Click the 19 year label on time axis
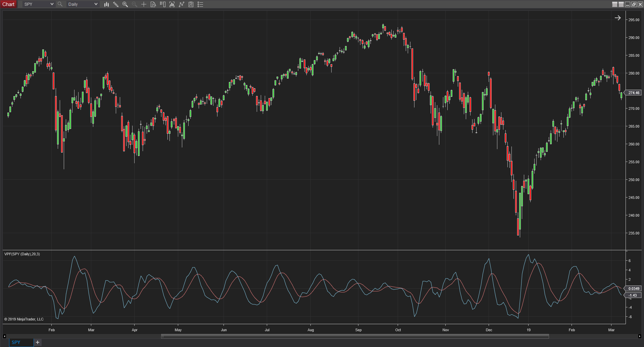This screenshot has height=347, width=644. tap(529, 330)
